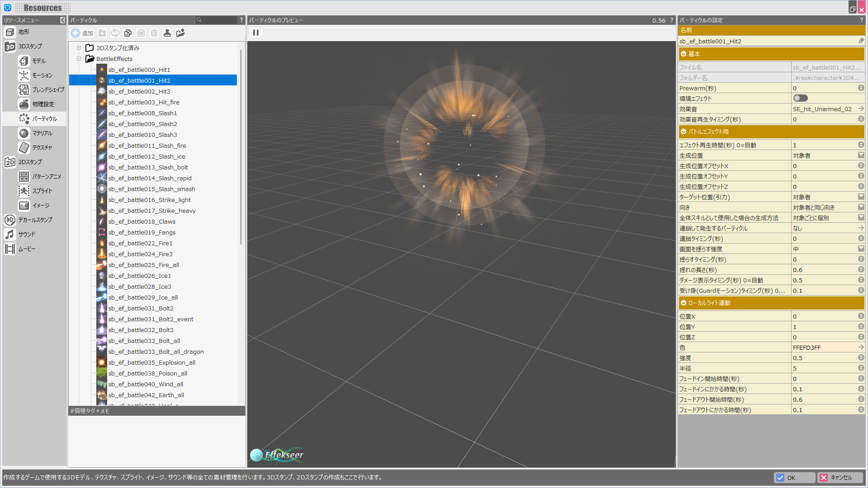868x488 pixels.
Task: Click the export folder icon in particle toolbar
Action: pyautogui.click(x=180, y=33)
